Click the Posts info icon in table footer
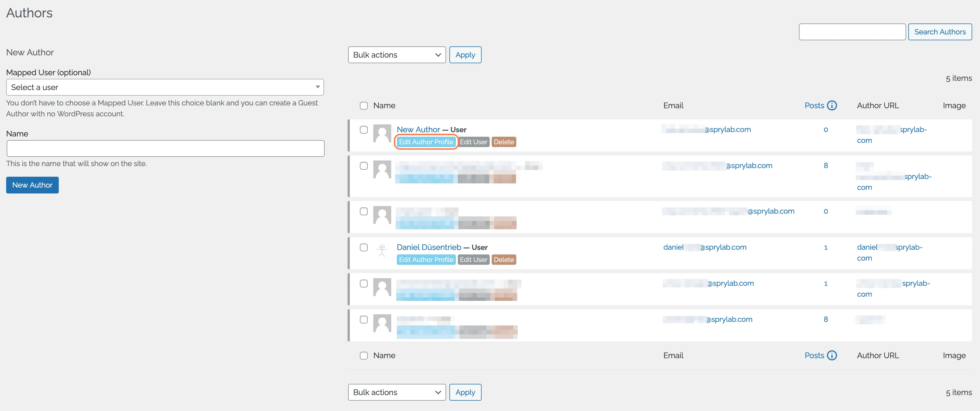The width and height of the screenshot is (980, 411). (832, 355)
